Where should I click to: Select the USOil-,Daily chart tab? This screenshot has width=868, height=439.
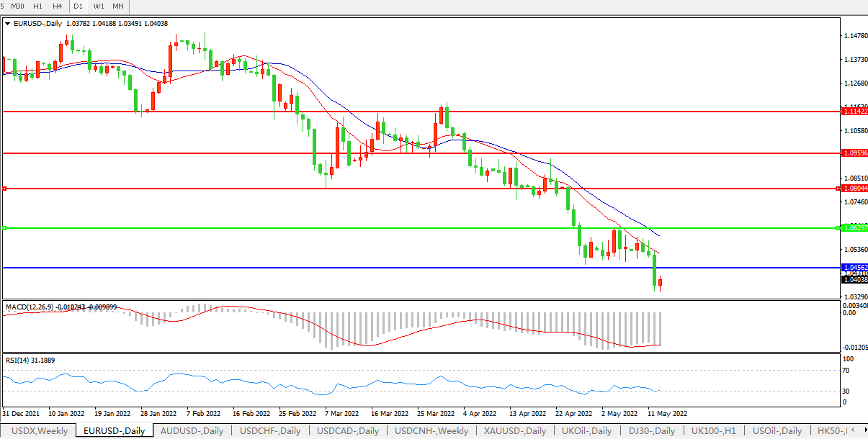tap(777, 431)
